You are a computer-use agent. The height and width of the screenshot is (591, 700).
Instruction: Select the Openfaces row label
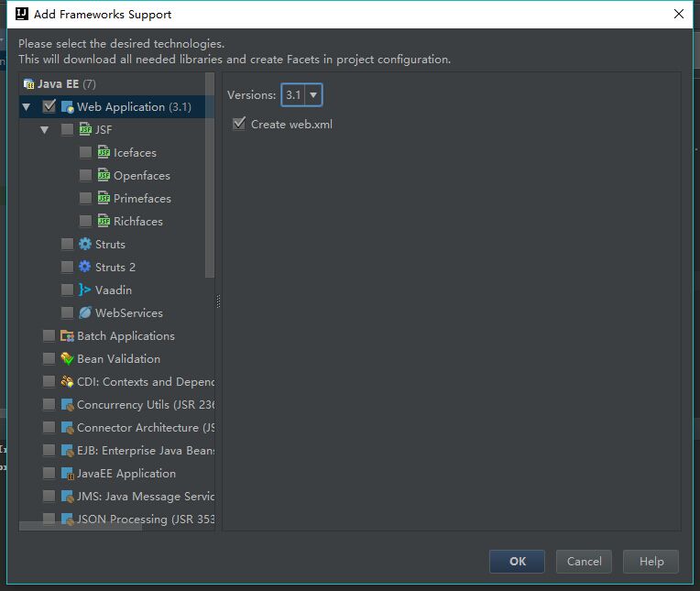(x=142, y=175)
